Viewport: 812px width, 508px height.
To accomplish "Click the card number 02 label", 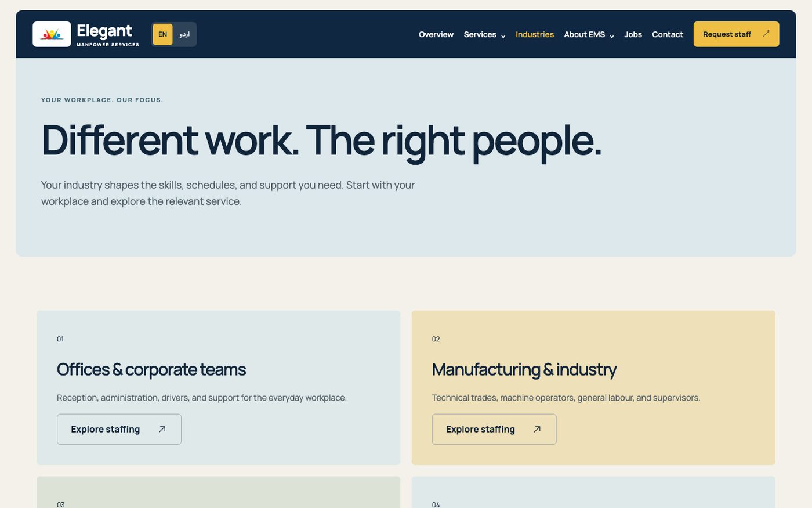I will click(436, 339).
